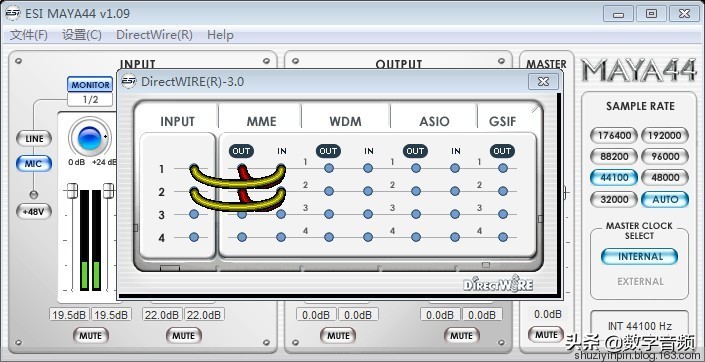Toggle the MONITOR button
Viewport: 705px width, 362px height.
(90, 85)
